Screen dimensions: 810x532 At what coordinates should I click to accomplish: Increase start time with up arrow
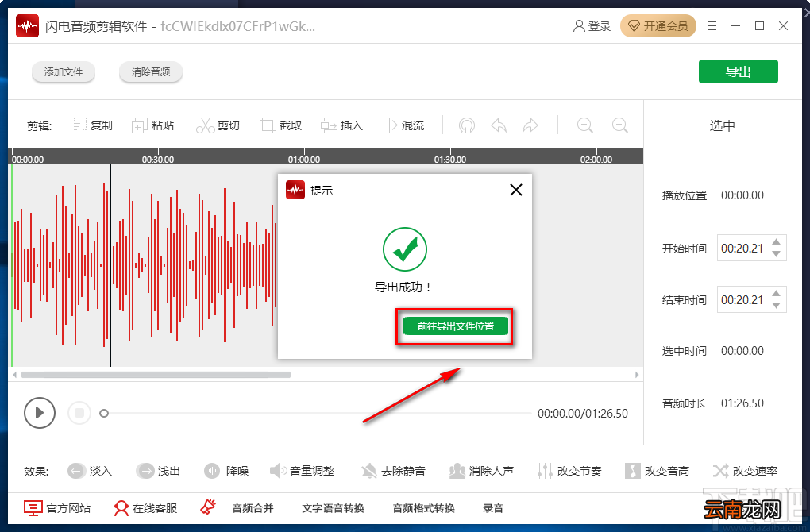click(776, 241)
